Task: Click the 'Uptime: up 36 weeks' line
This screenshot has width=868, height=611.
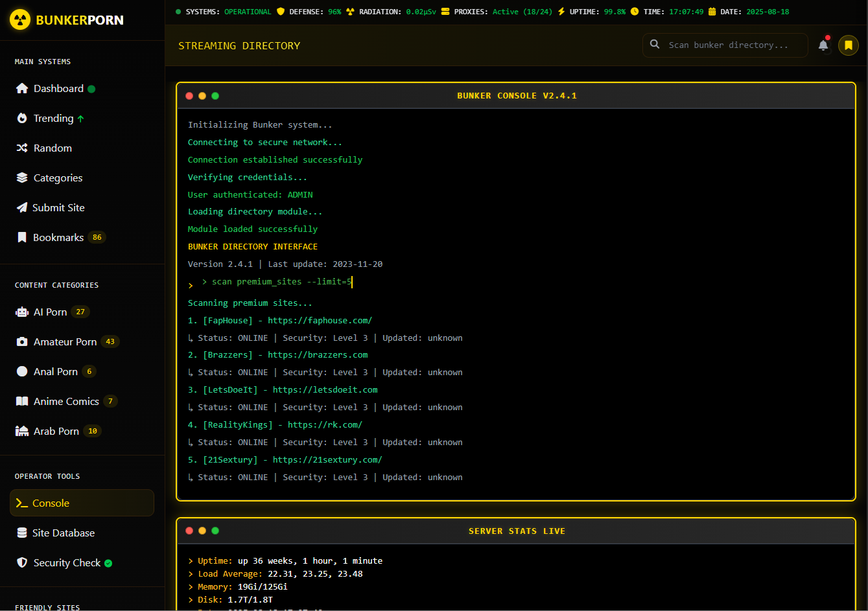Action: tap(285, 561)
